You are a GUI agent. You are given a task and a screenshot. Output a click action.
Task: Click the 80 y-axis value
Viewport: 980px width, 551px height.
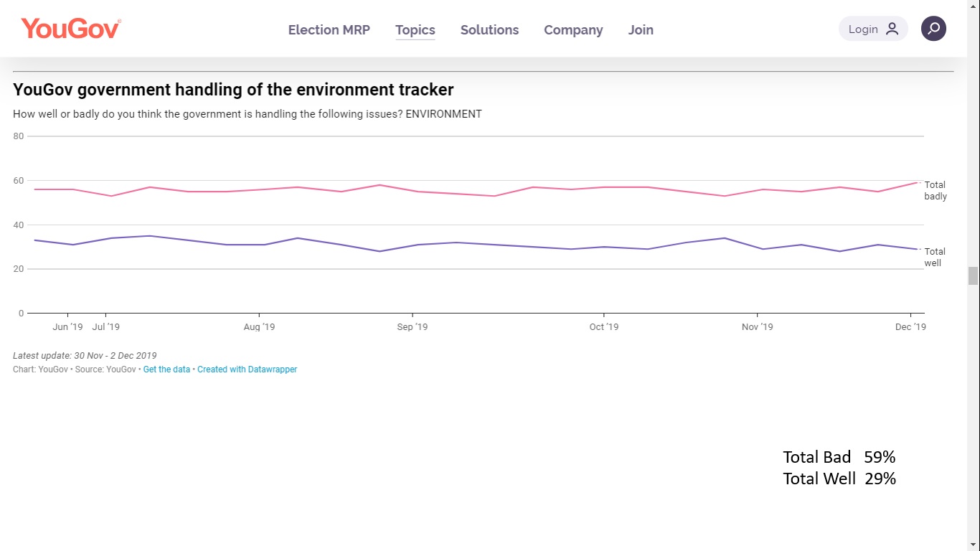click(19, 136)
